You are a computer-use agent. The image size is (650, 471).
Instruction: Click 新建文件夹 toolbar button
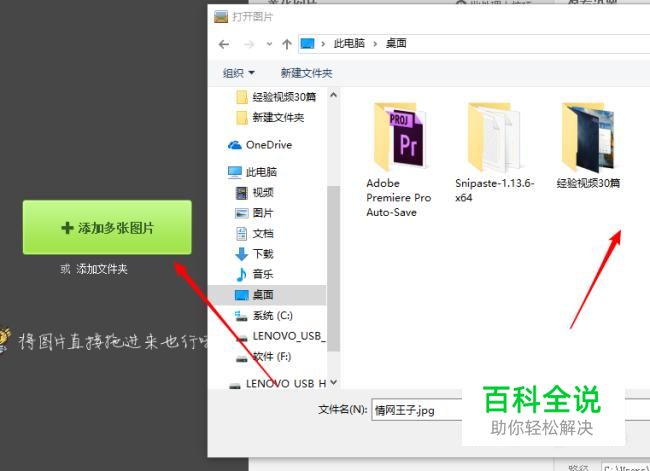306,73
